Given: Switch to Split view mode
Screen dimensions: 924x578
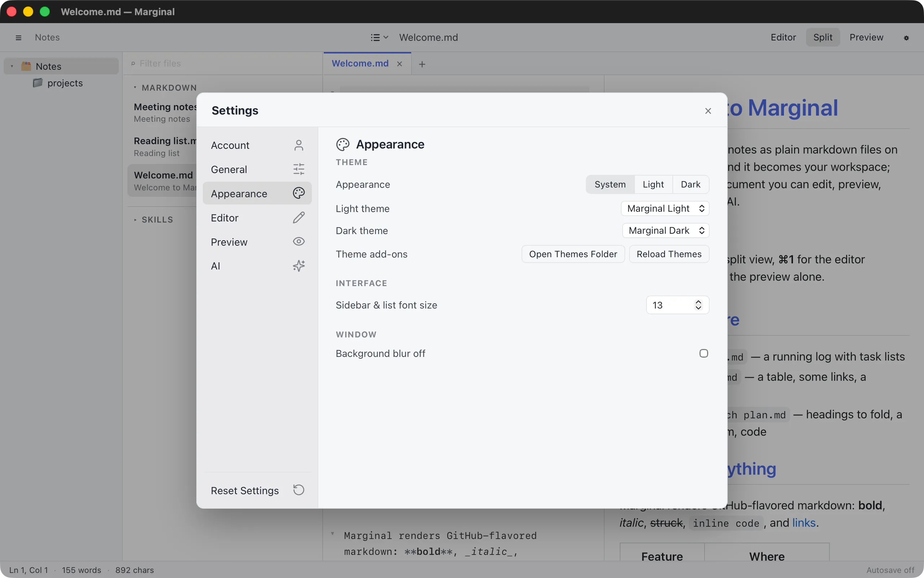Looking at the screenshot, I should (823, 38).
